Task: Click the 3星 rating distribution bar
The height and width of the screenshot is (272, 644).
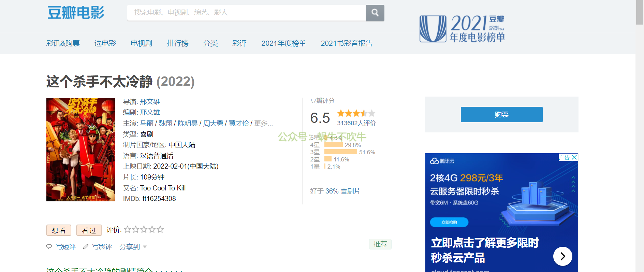Action: click(x=340, y=152)
